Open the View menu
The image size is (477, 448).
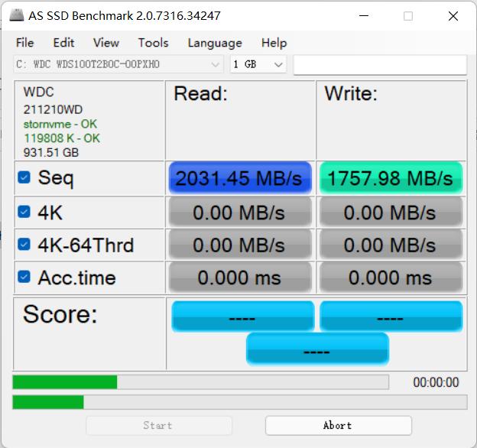(106, 43)
